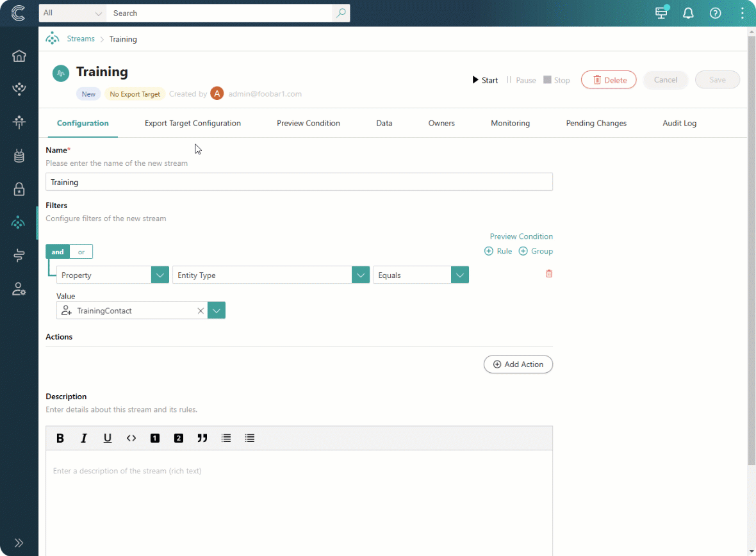Click the stream Name input field
This screenshot has height=556, width=756.
pyautogui.click(x=299, y=182)
